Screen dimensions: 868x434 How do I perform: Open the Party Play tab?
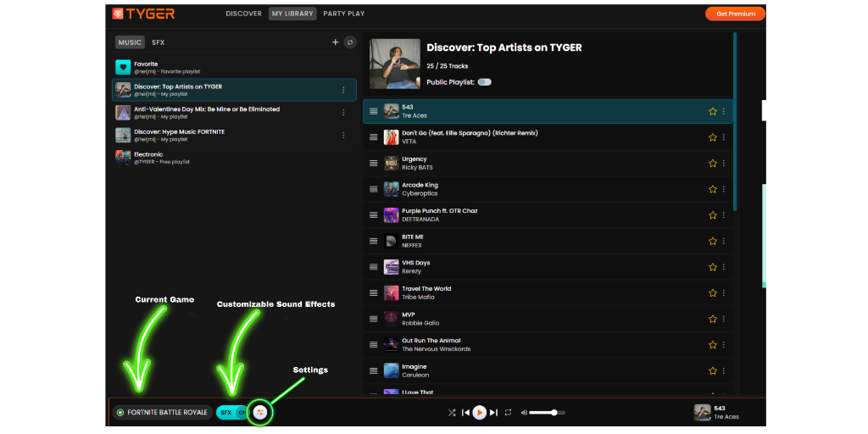click(x=344, y=14)
